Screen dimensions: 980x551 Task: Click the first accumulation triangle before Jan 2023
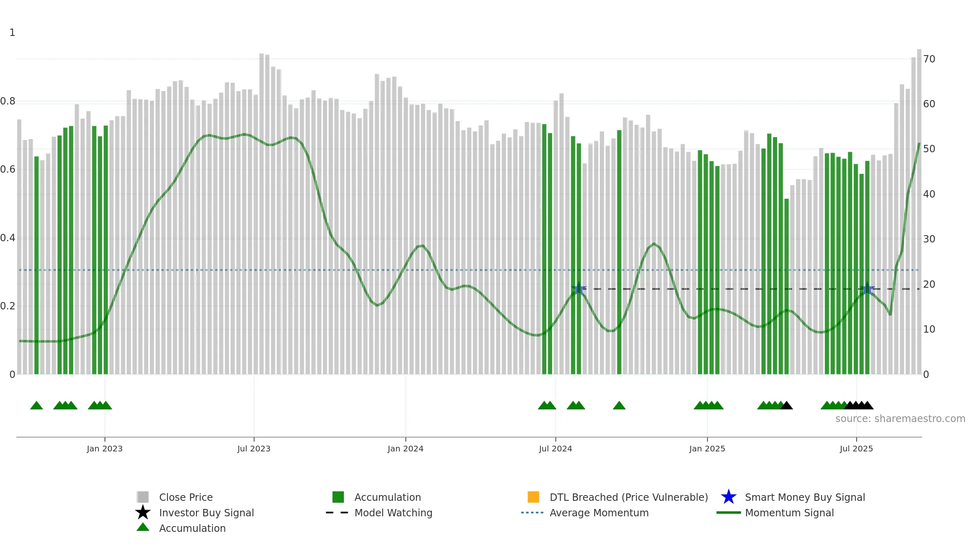pos(36,405)
